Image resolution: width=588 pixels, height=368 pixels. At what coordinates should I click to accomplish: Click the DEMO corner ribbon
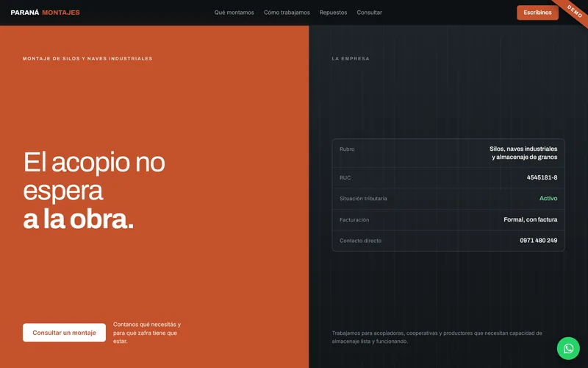(574, 11)
